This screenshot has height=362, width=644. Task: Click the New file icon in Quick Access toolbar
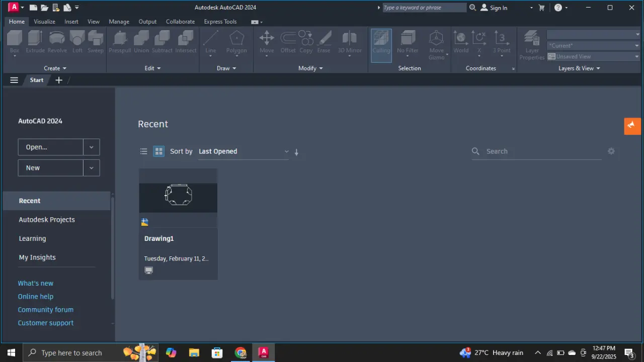tap(33, 8)
